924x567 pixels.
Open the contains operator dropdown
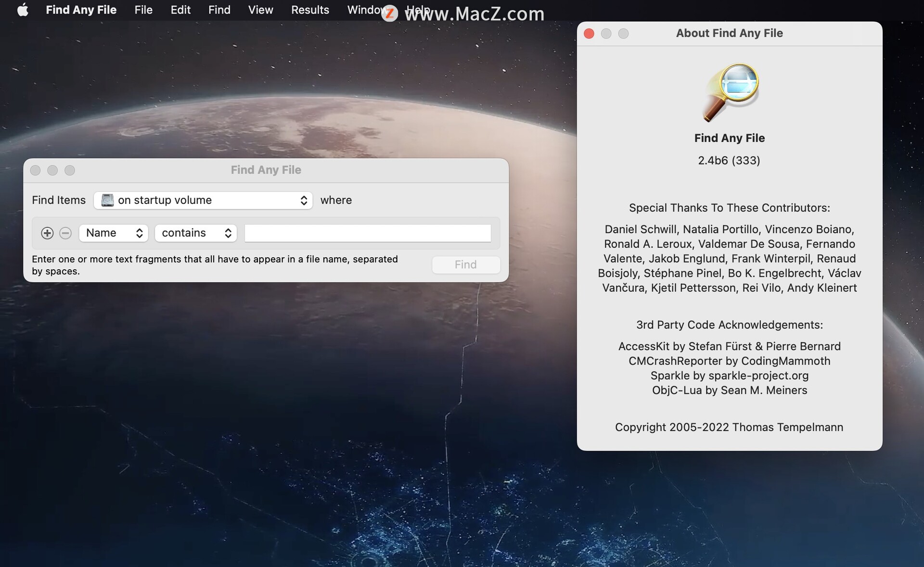[x=196, y=233]
